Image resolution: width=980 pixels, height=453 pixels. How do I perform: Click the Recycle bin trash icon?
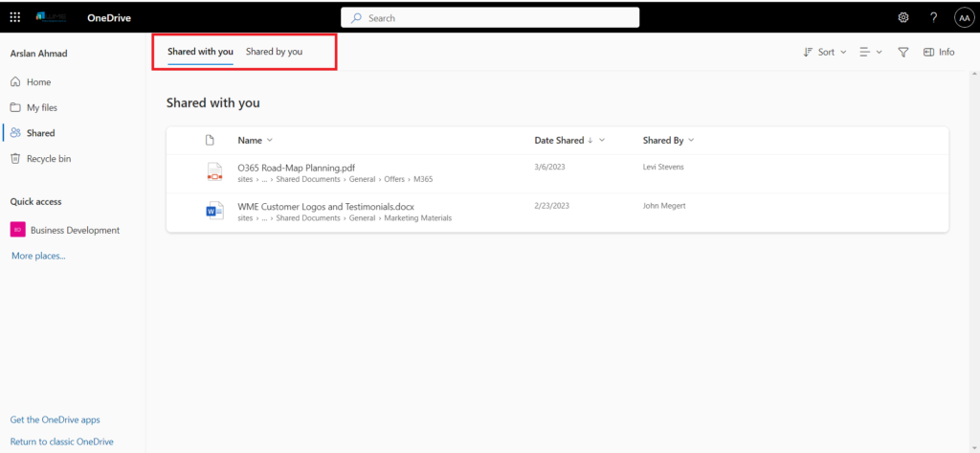(15, 159)
